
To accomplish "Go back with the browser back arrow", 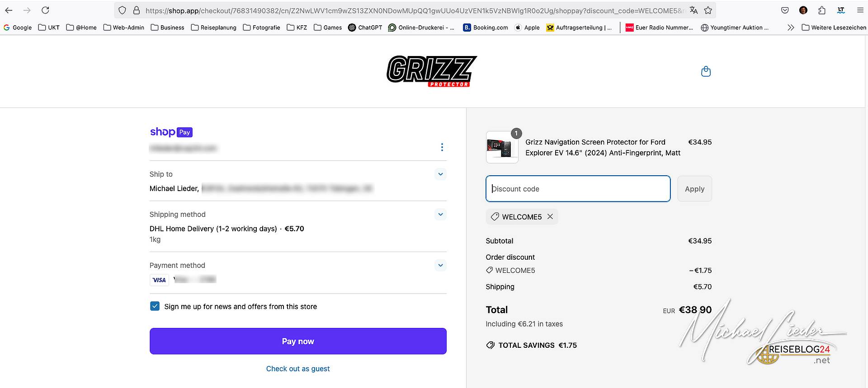I will [9, 10].
